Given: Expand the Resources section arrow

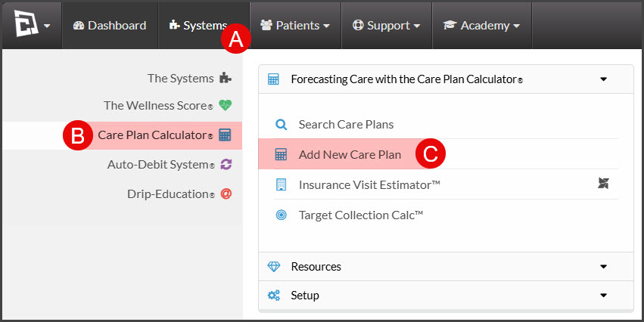Looking at the screenshot, I should pos(603,267).
